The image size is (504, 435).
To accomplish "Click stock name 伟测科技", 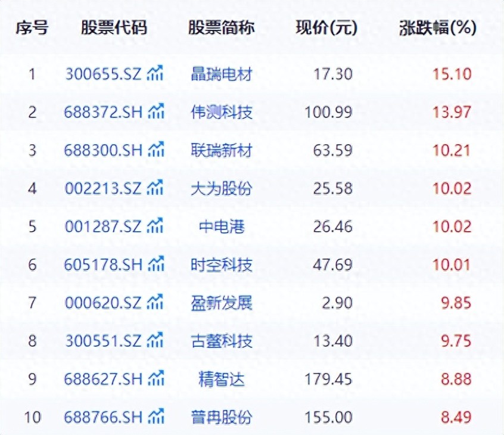I will click(221, 112).
